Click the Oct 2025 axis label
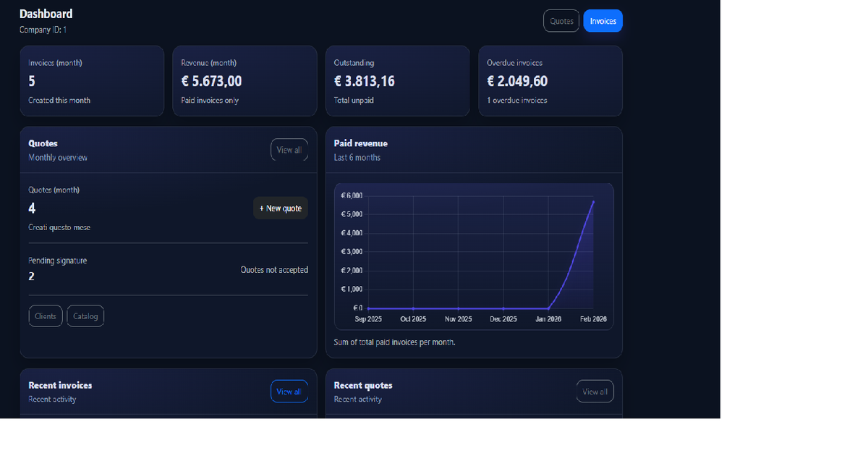 pyautogui.click(x=413, y=319)
